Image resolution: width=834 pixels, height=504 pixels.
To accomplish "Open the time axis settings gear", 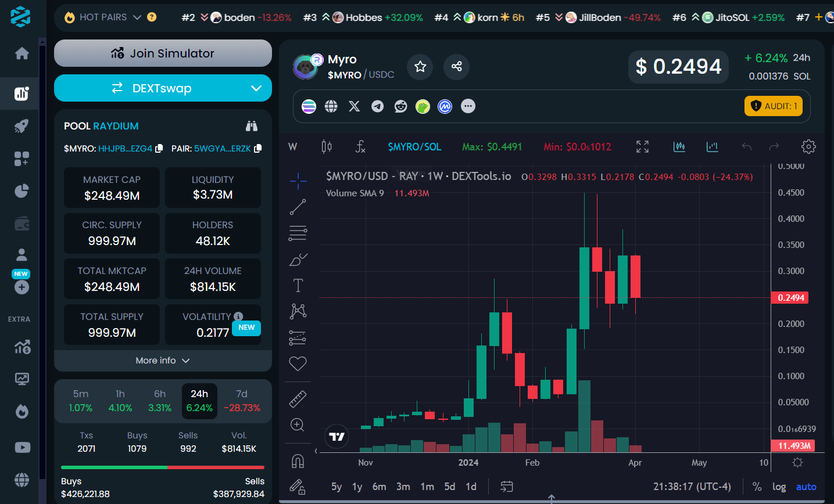I will tap(797, 463).
